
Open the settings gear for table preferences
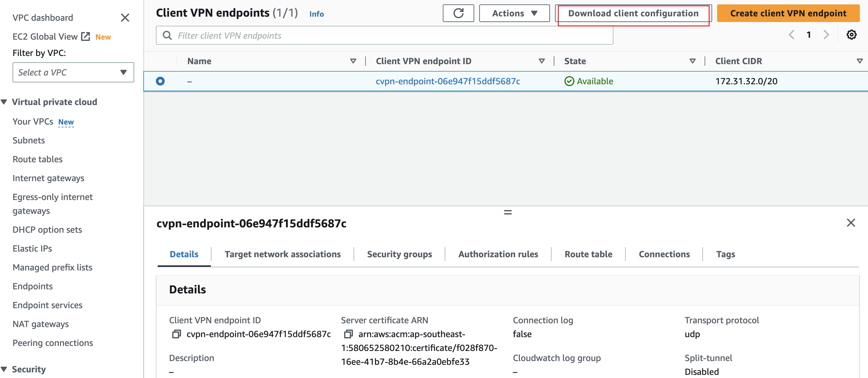coord(851,35)
